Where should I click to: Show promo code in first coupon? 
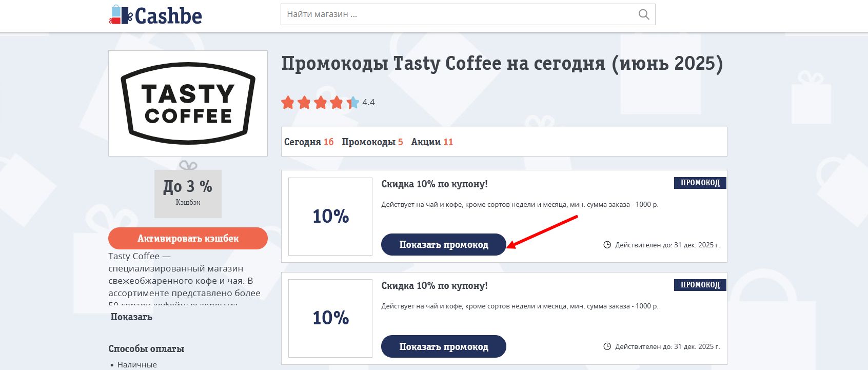point(444,245)
